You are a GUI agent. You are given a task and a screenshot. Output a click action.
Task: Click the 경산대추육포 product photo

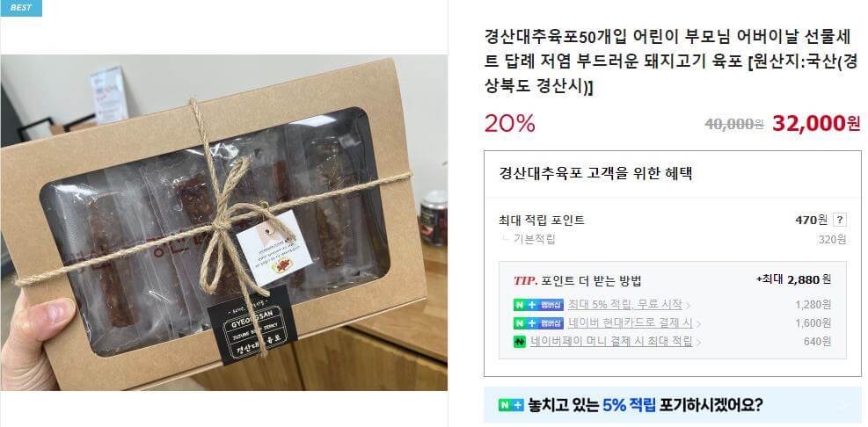coord(223,222)
